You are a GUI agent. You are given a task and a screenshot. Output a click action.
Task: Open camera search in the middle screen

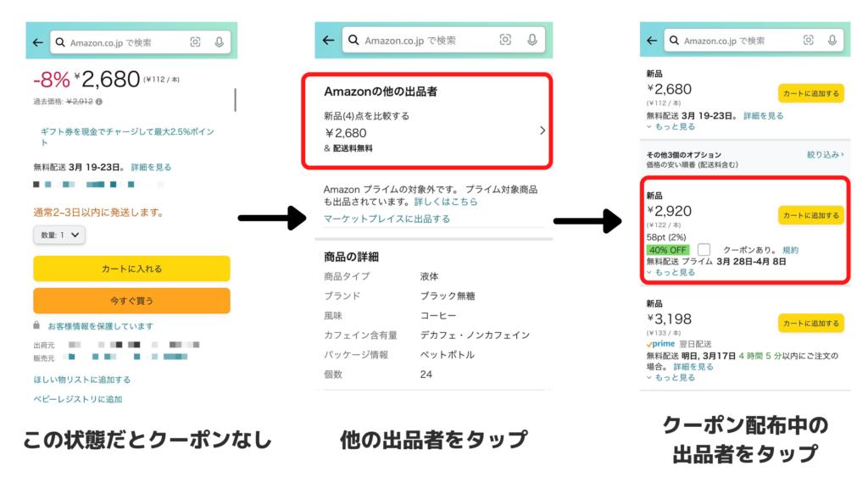point(505,40)
